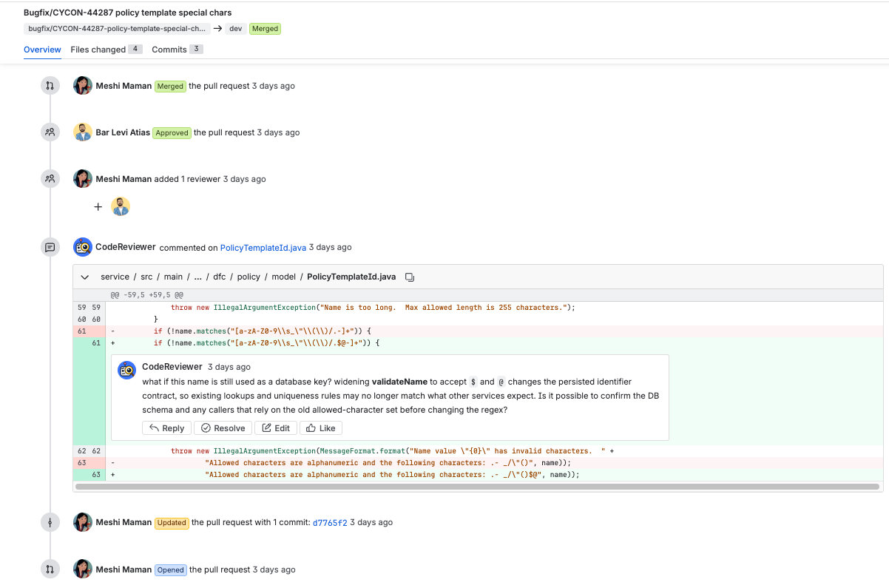The width and height of the screenshot is (889, 588).
Task: Click the comment icon in activity timeline
Action: (50, 247)
